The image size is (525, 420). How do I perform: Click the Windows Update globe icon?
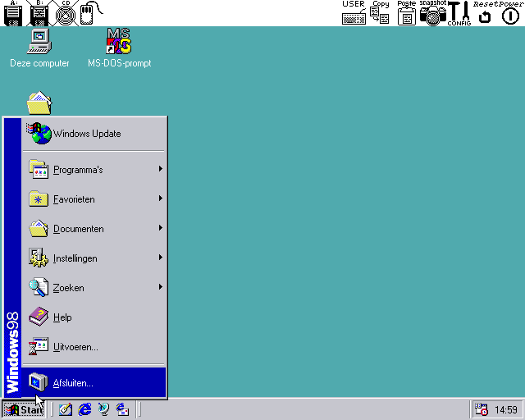coord(39,134)
